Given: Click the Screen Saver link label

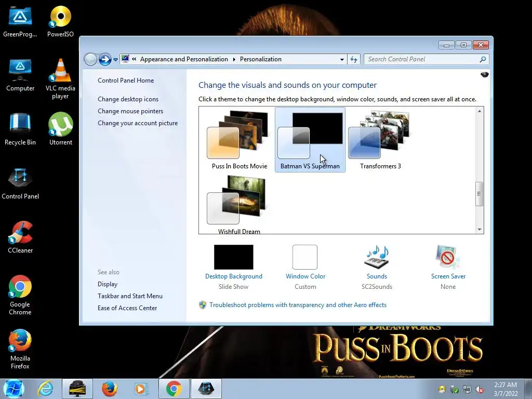Looking at the screenshot, I should pyautogui.click(x=448, y=276).
